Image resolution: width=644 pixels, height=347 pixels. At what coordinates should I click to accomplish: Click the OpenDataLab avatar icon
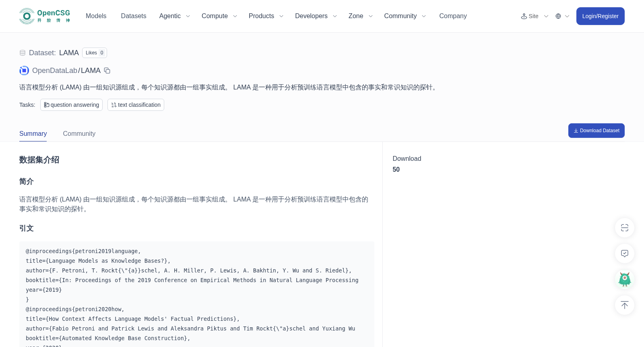point(24,71)
